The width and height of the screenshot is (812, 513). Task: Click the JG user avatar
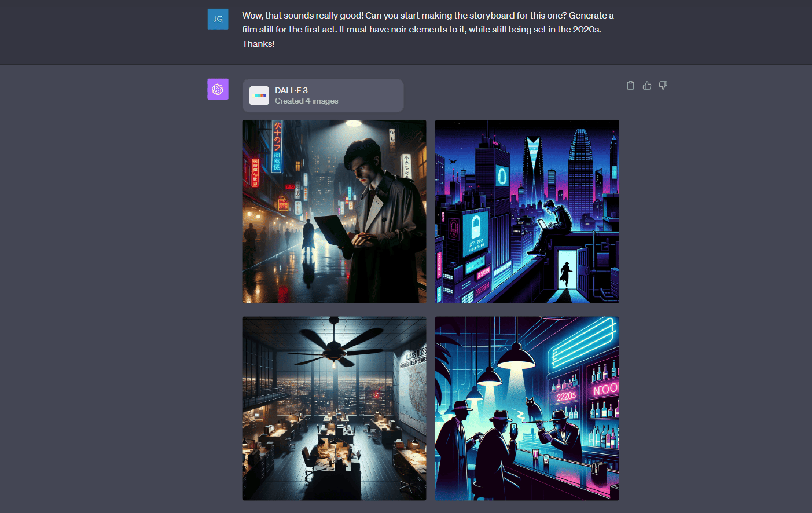click(x=218, y=19)
